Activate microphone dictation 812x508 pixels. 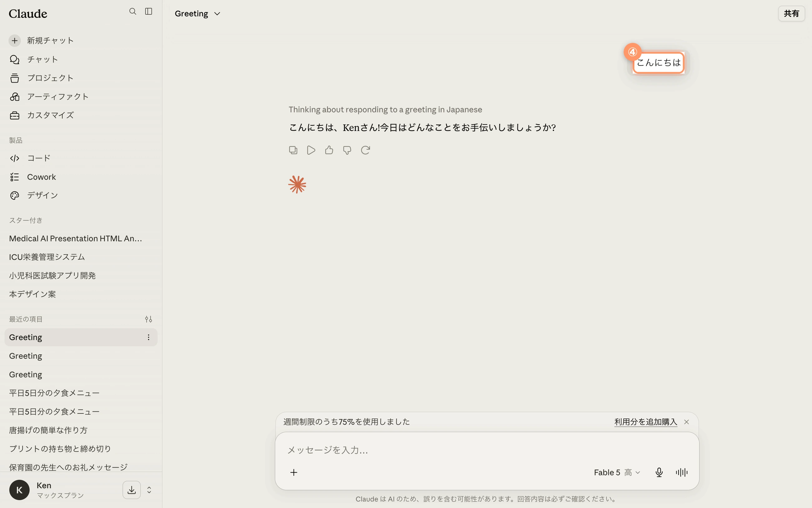click(x=659, y=473)
